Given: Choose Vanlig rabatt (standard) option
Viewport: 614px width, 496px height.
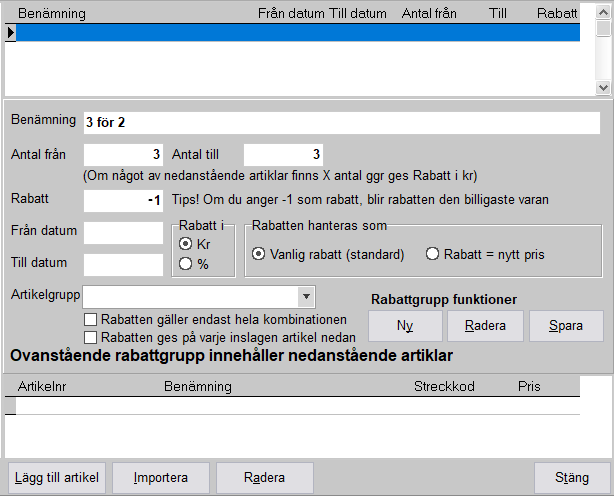Looking at the screenshot, I should point(259,254).
